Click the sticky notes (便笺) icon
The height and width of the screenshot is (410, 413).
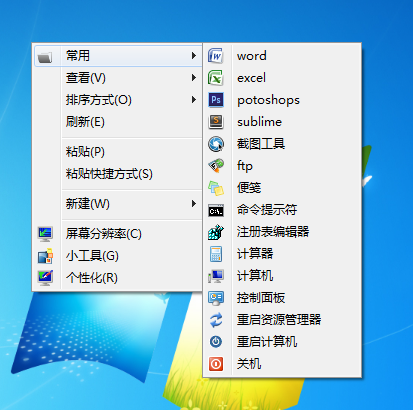pyautogui.click(x=216, y=188)
